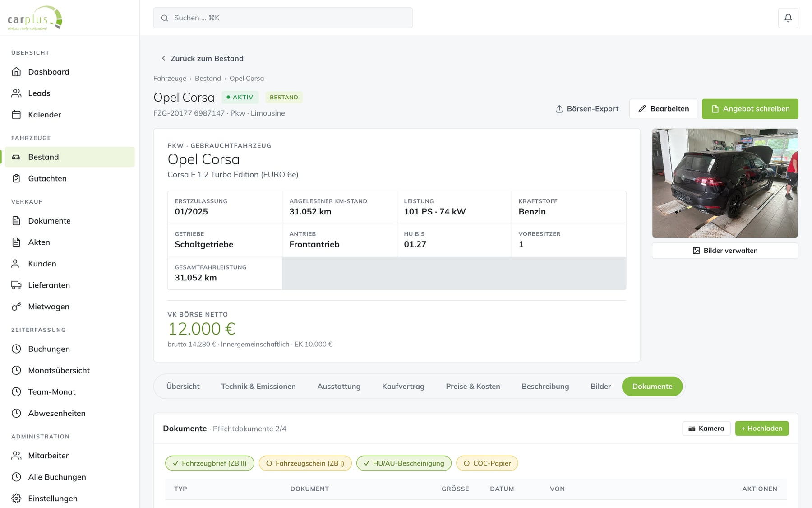Click the Bestand car icon
Screen dimensions: 812x508
16,157
